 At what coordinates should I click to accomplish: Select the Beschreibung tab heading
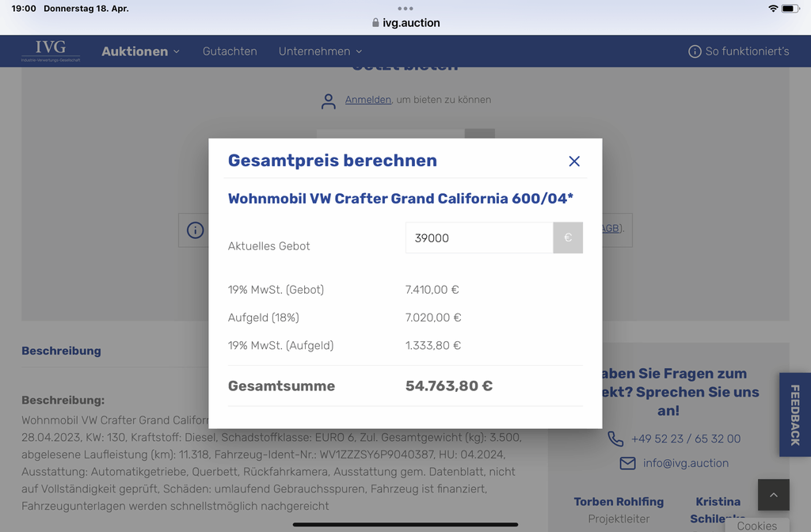pyautogui.click(x=61, y=351)
